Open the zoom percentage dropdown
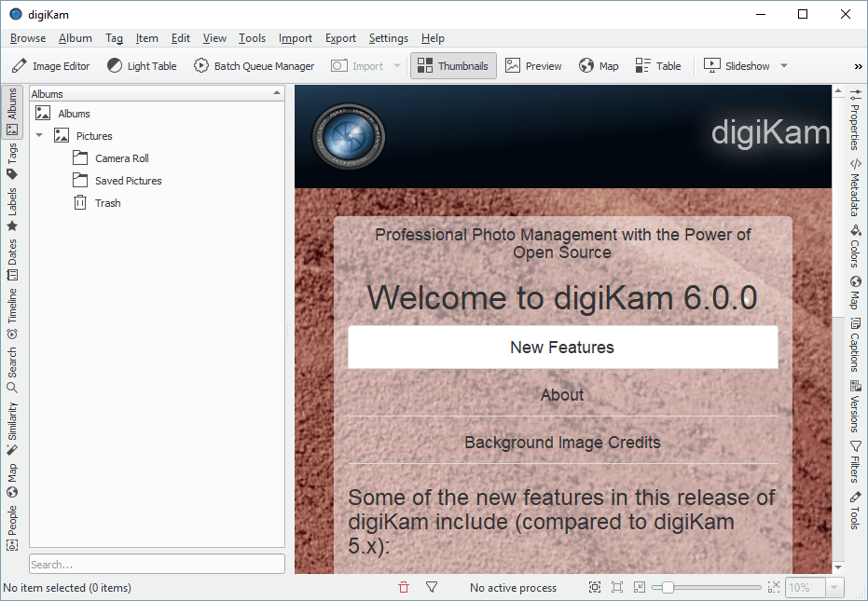Image resolution: width=868 pixels, height=601 pixels. [x=834, y=587]
